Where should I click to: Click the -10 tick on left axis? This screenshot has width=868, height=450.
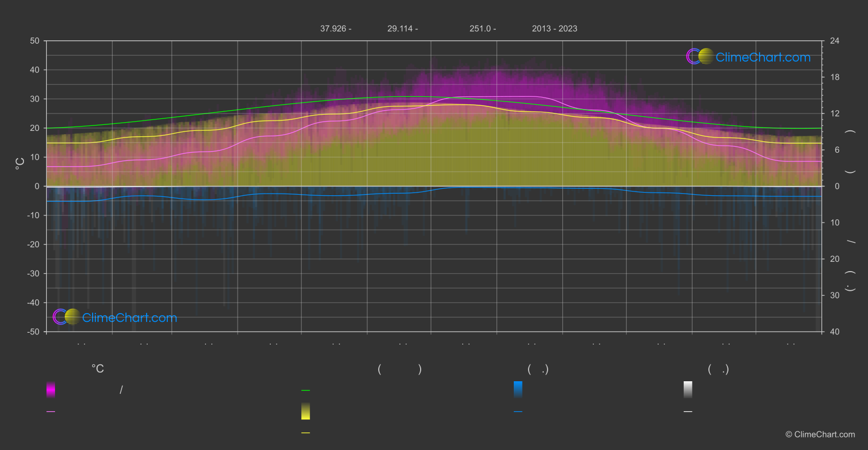pyautogui.click(x=34, y=215)
